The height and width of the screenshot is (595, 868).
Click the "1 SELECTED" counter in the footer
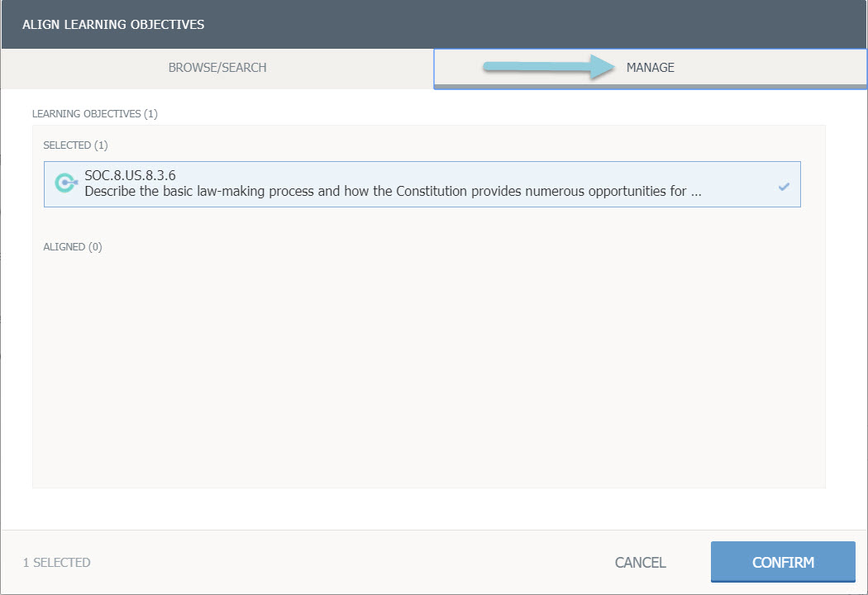pyautogui.click(x=57, y=563)
